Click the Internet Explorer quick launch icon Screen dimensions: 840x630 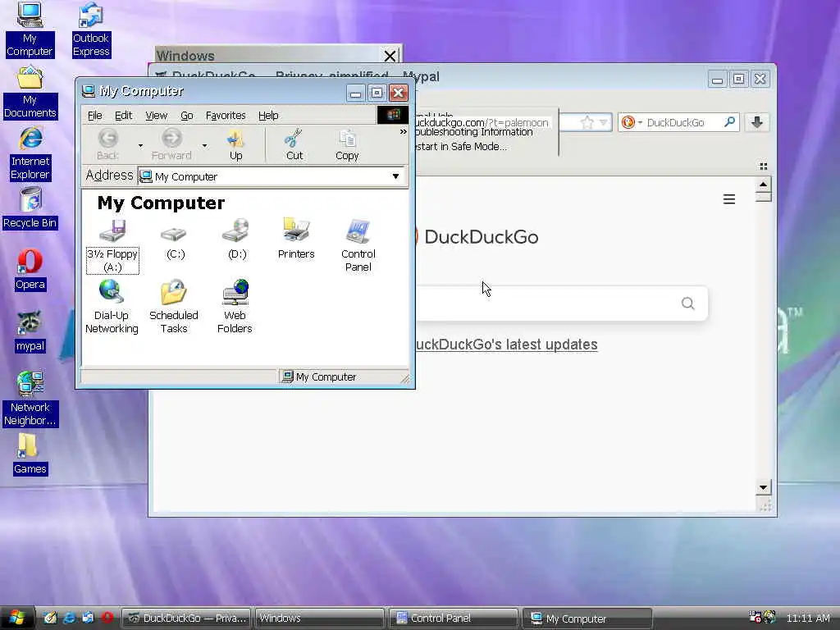click(69, 618)
